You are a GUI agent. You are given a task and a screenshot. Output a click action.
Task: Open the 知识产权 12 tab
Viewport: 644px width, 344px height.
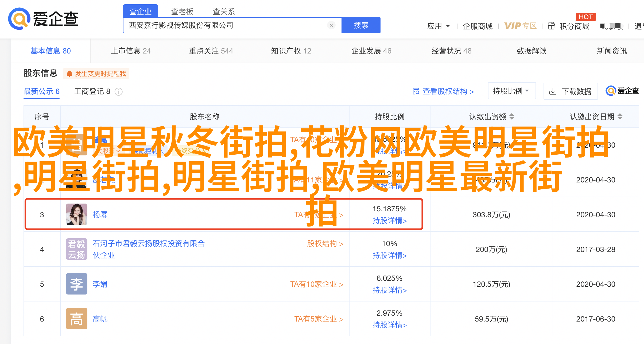(x=291, y=51)
